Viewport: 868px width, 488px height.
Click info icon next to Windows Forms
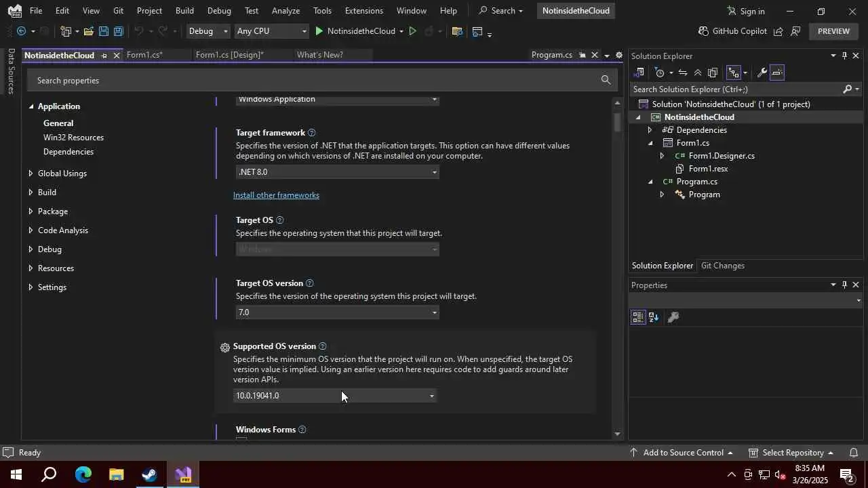pyautogui.click(x=302, y=430)
